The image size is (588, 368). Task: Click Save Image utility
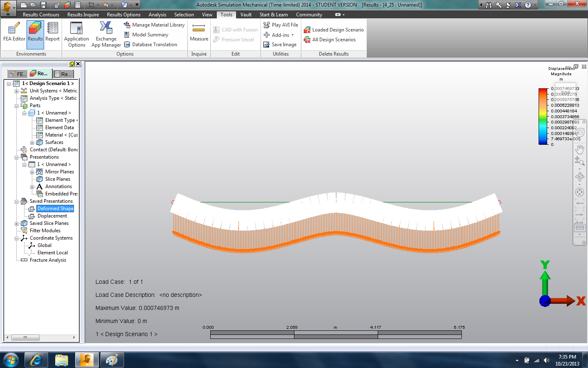click(280, 45)
